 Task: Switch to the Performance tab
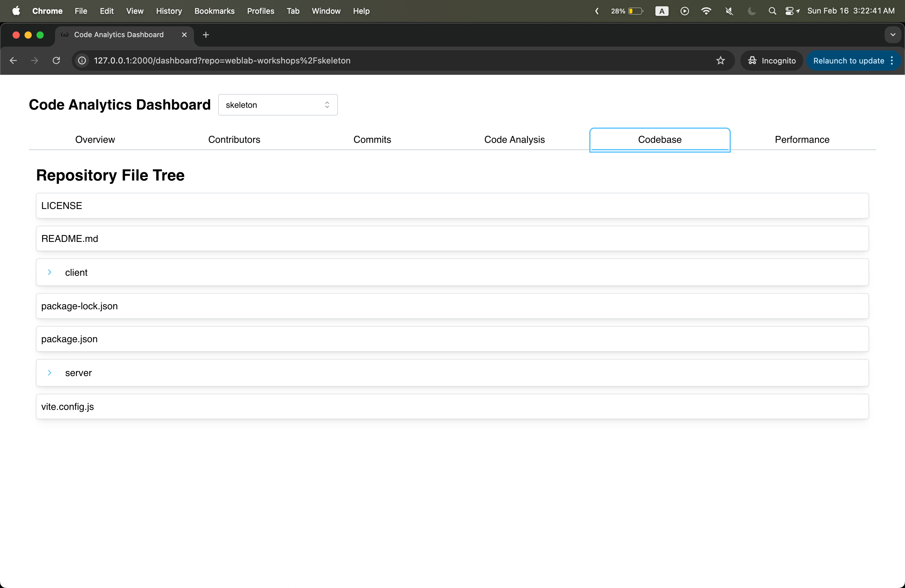point(802,140)
